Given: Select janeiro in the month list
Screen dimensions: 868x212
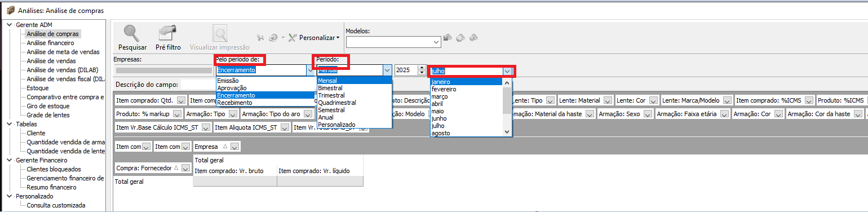Looking at the screenshot, I should coord(466,82).
